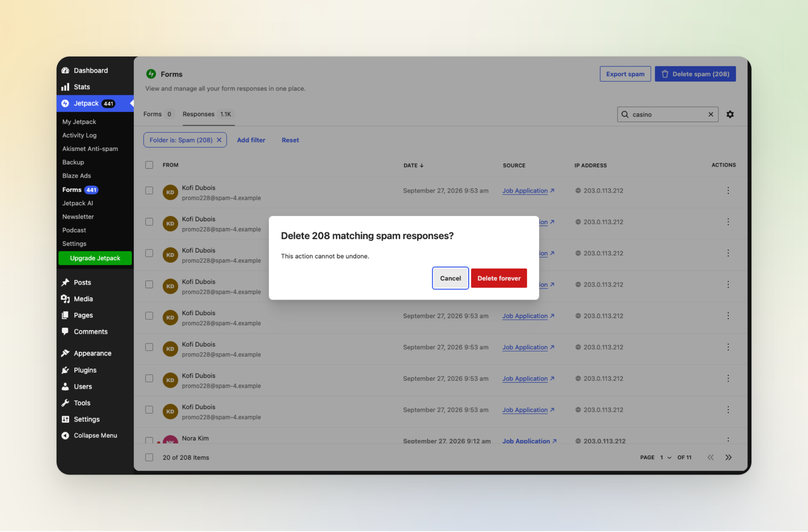This screenshot has height=532, width=808.
Task: Click Export spam button
Action: pos(625,74)
